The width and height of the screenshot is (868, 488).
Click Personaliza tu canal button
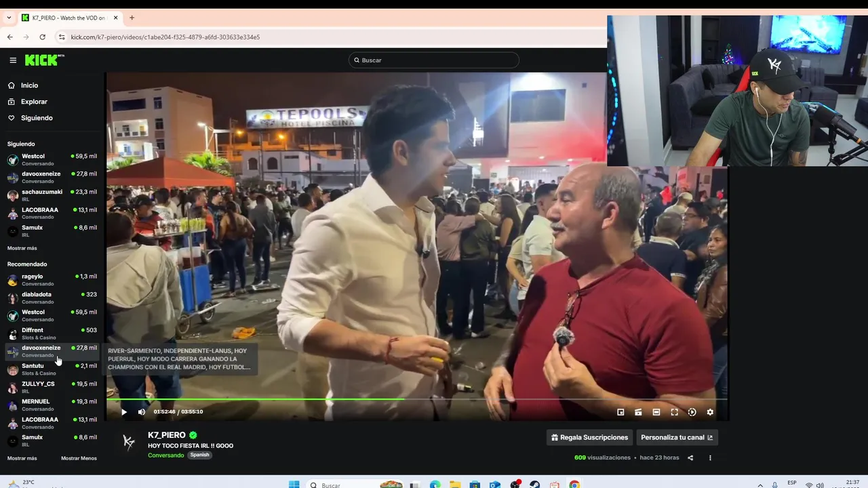coord(677,437)
